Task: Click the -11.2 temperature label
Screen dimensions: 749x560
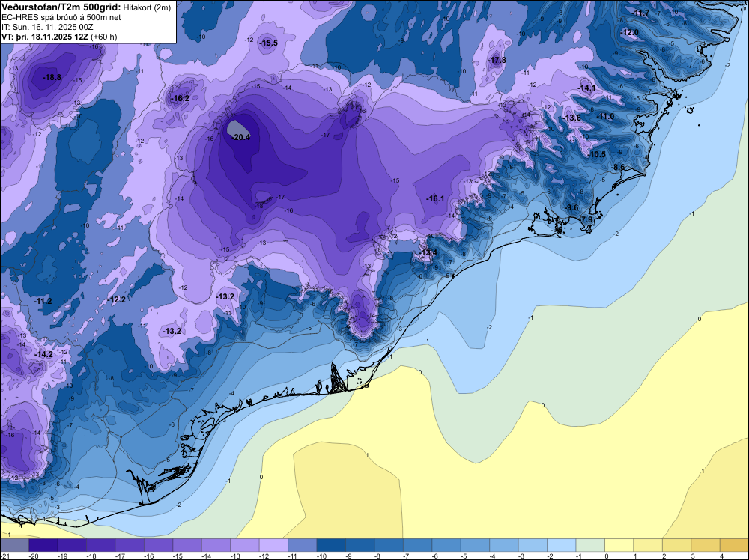Action: click(x=43, y=301)
